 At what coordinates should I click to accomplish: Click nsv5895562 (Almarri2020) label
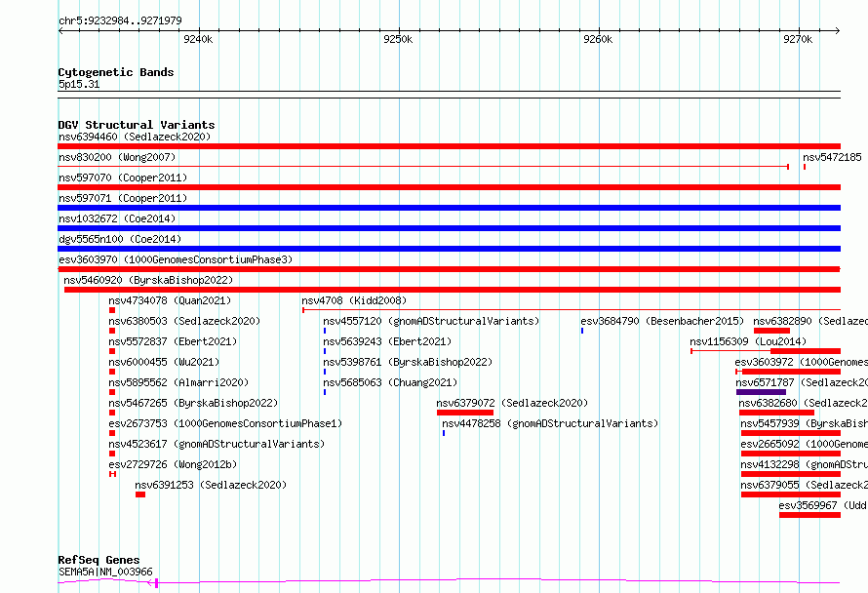[178, 382]
